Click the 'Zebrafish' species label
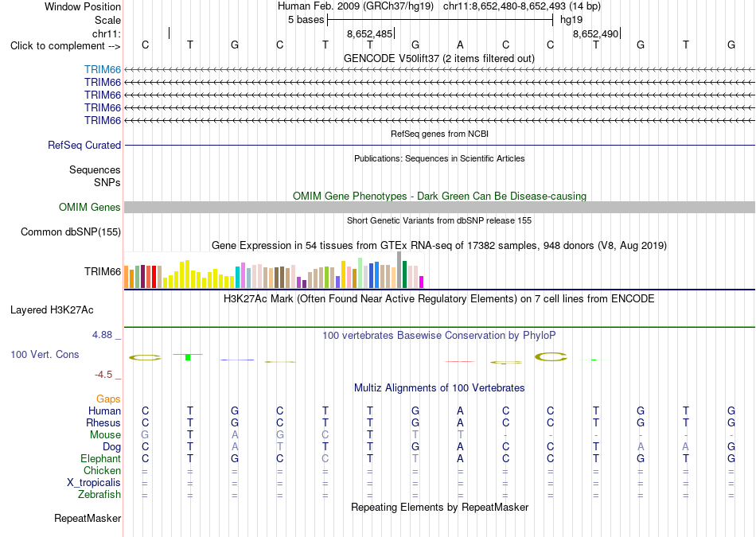 pos(99,494)
